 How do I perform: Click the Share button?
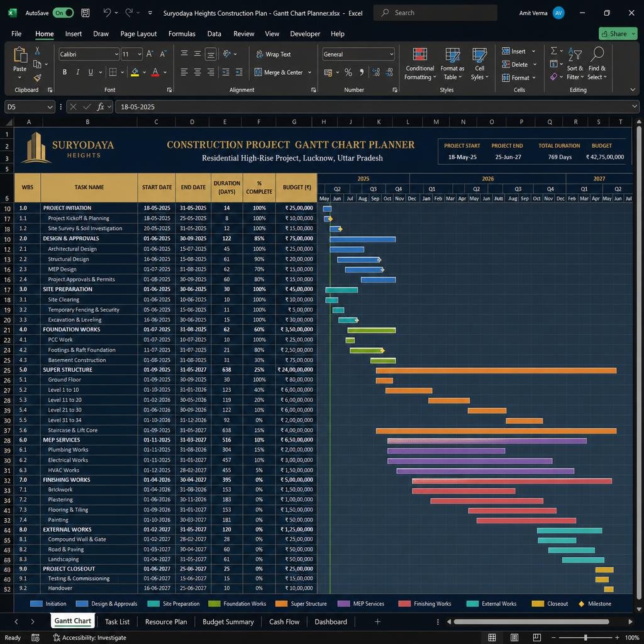[618, 34]
